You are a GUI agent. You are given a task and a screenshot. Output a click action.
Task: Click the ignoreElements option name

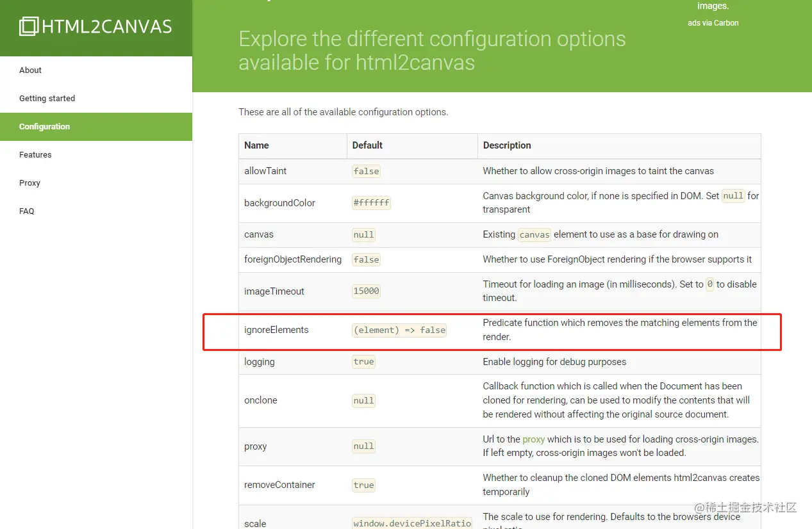point(276,330)
